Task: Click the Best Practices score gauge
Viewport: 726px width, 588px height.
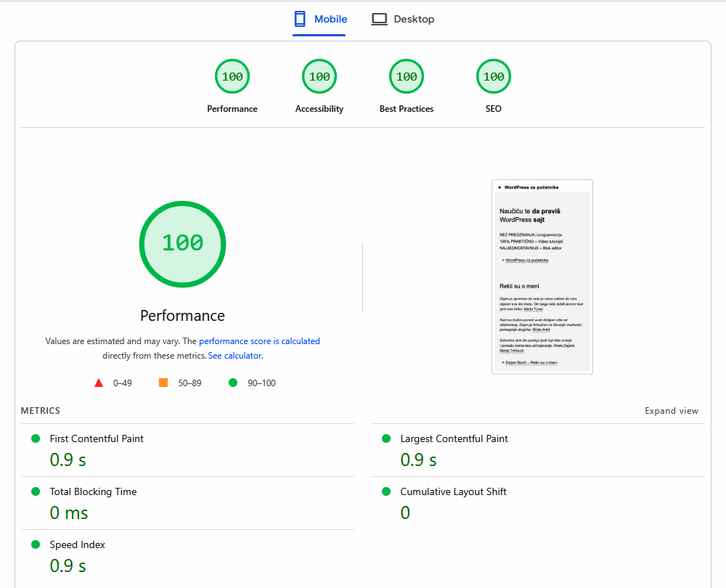Action: point(407,77)
